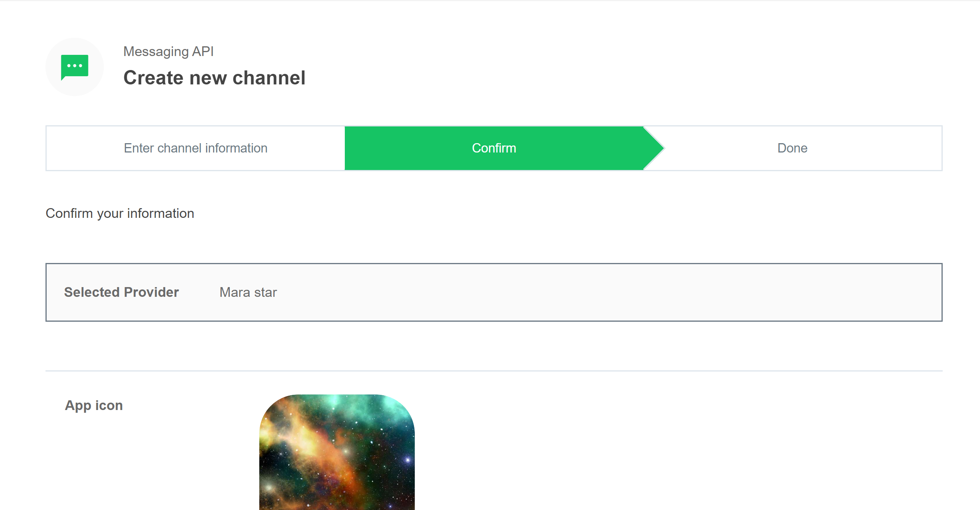Open the galaxy app icon image
This screenshot has height=510, width=980.
tap(337, 452)
